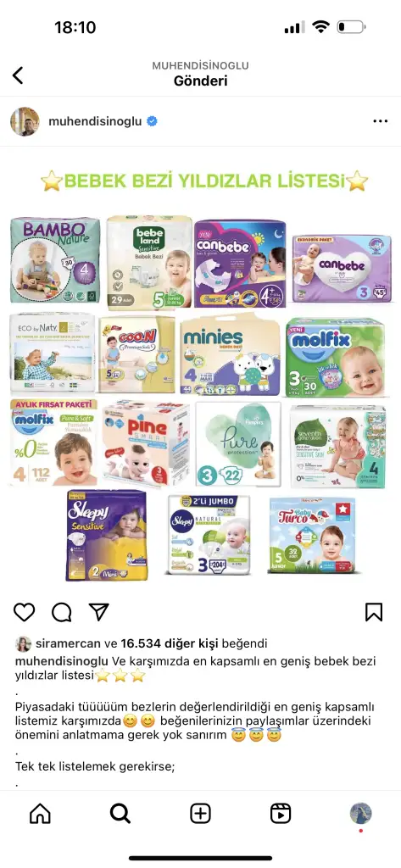Go to Home tab
This screenshot has height=868, width=401.
click(x=40, y=813)
